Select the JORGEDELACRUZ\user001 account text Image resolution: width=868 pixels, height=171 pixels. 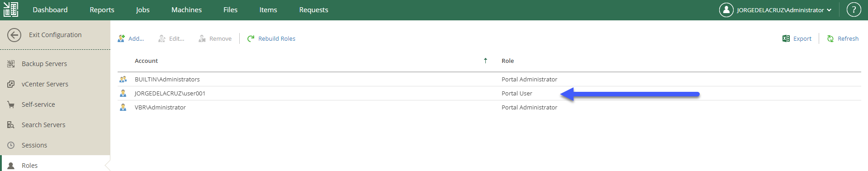170,93
